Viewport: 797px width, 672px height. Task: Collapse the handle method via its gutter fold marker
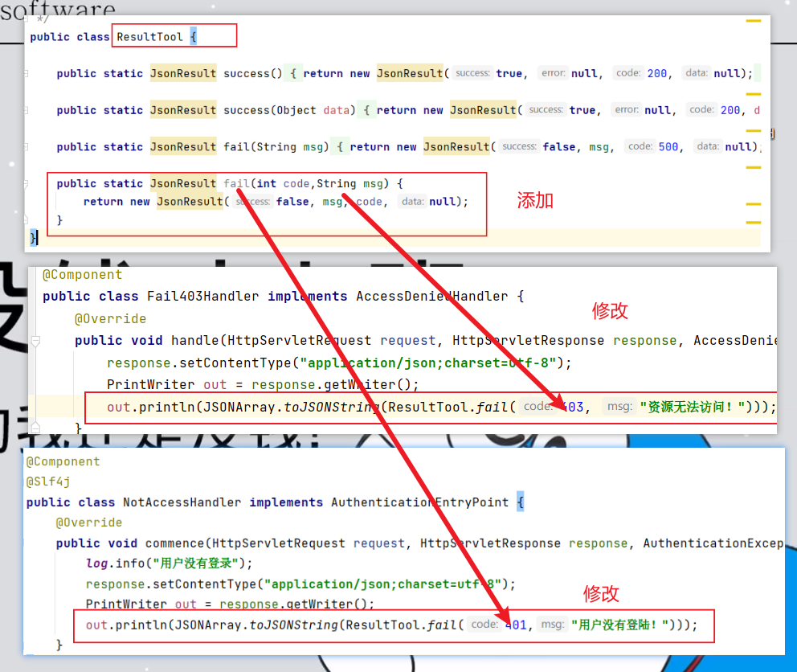pos(35,341)
